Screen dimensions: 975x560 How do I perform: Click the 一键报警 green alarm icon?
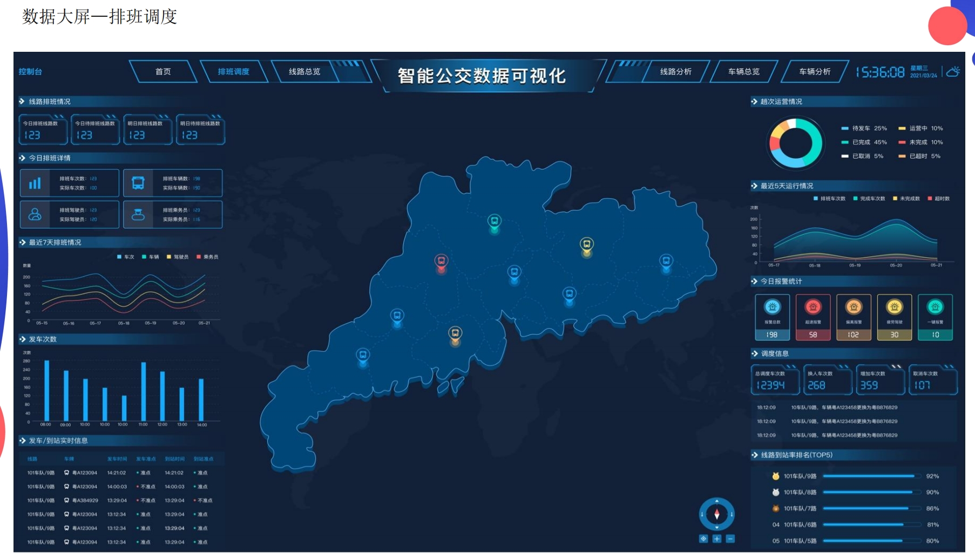(935, 307)
